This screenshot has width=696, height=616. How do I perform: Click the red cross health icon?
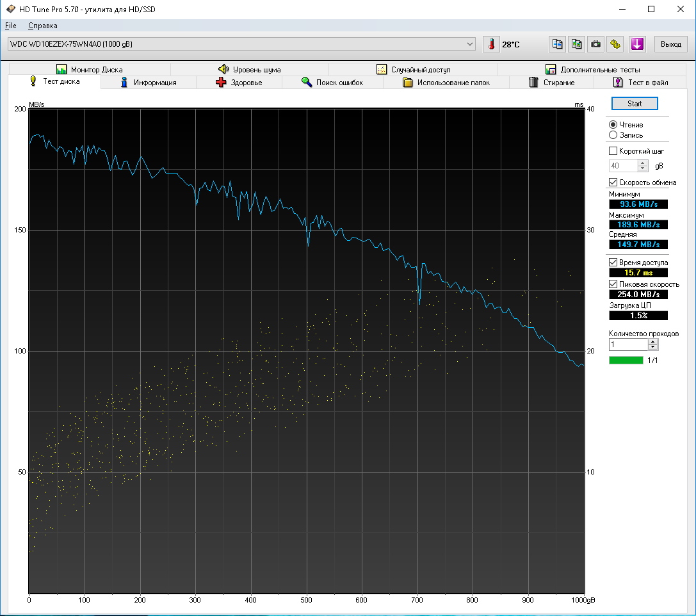click(x=221, y=82)
